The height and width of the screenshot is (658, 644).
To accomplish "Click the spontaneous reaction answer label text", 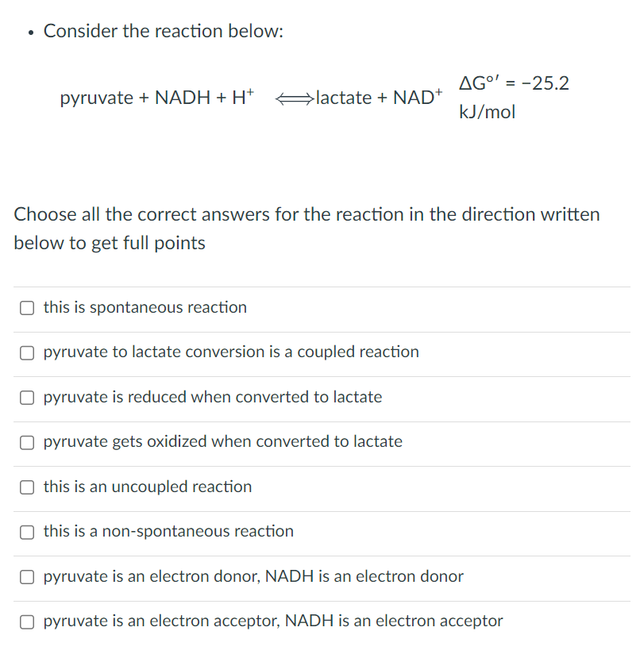I will pos(144,308).
